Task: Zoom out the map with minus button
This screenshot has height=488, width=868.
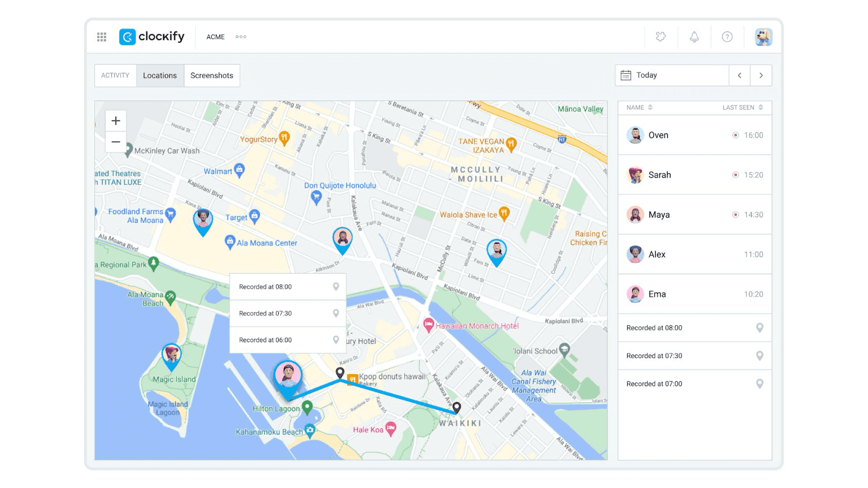Action: 115,142
